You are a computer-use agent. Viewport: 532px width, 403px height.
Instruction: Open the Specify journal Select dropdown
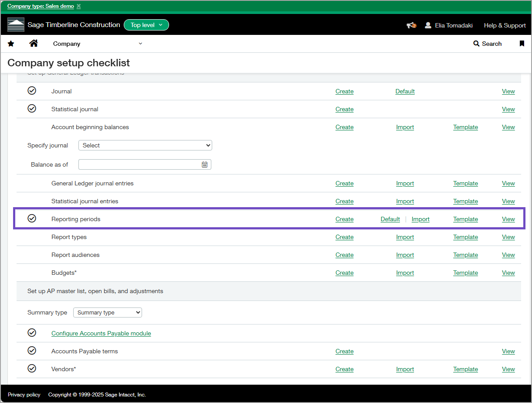pos(145,145)
